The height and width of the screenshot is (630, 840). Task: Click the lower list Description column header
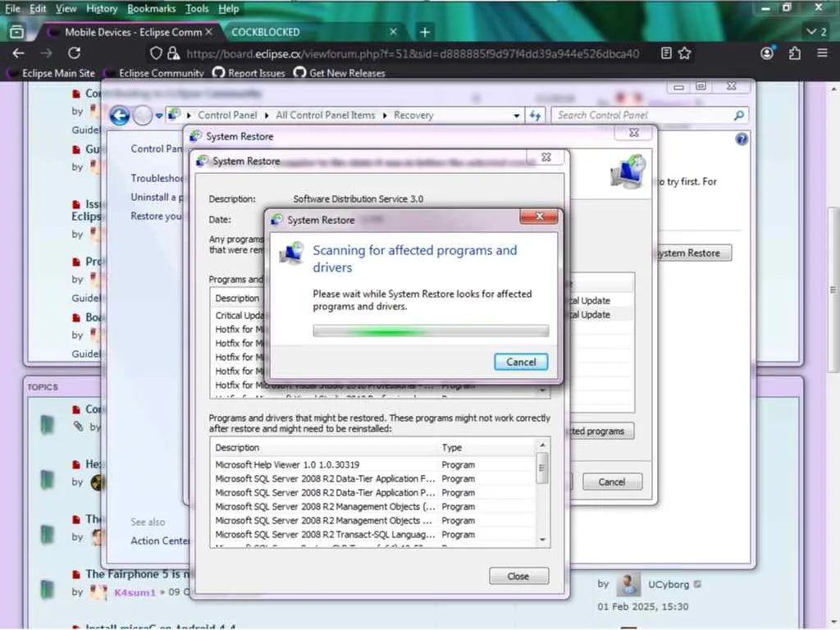[325, 447]
